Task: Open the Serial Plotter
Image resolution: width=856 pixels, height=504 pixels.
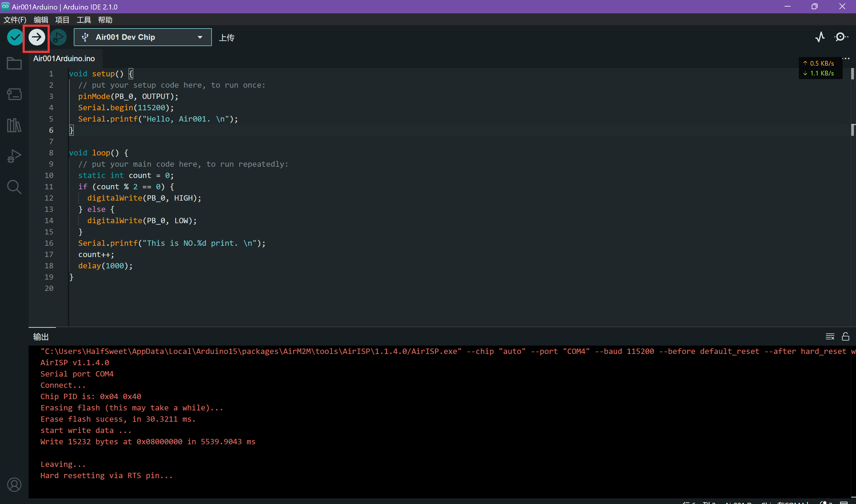Action: [x=820, y=37]
